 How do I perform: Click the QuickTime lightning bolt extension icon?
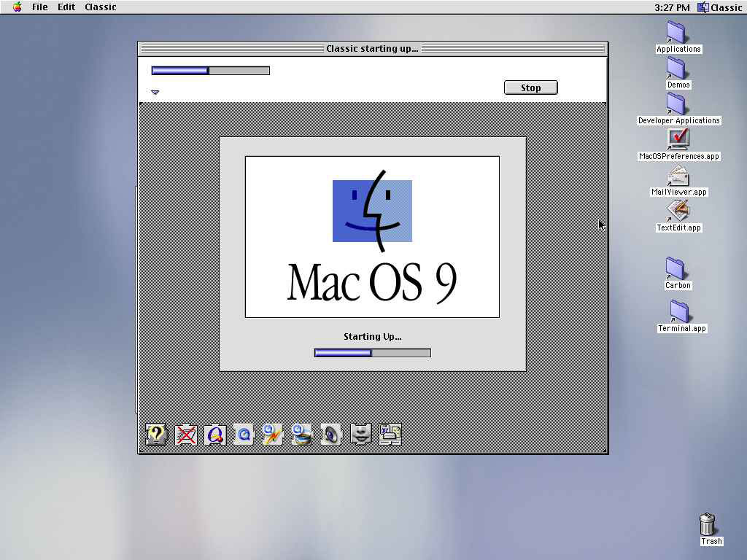click(273, 435)
